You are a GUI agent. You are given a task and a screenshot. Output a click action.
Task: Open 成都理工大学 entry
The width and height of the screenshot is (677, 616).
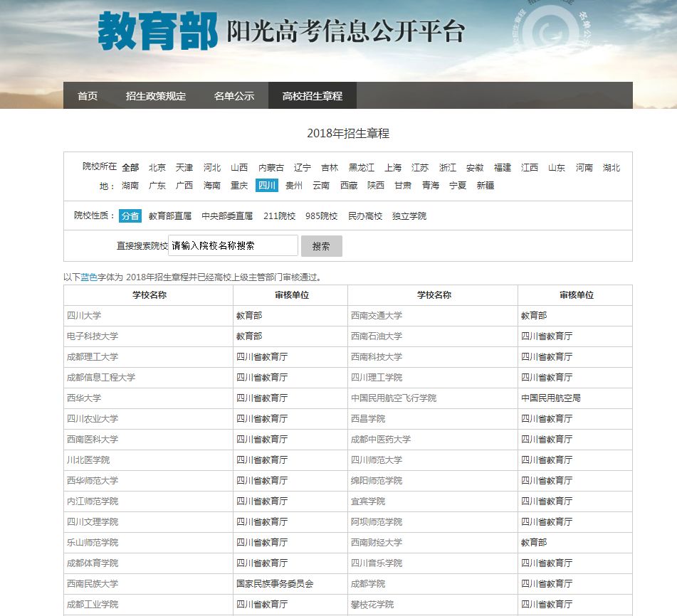[x=93, y=357]
